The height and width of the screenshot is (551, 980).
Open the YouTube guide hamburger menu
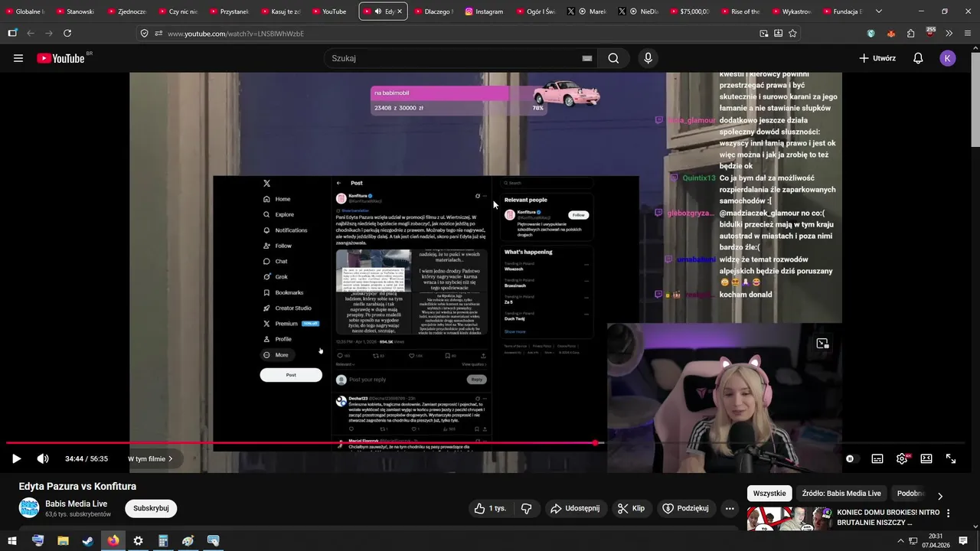click(x=18, y=58)
